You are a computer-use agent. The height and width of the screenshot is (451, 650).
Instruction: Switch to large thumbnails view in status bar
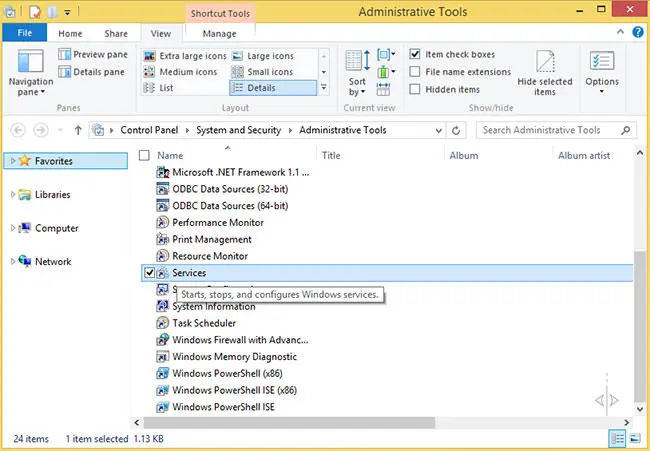coord(635,438)
